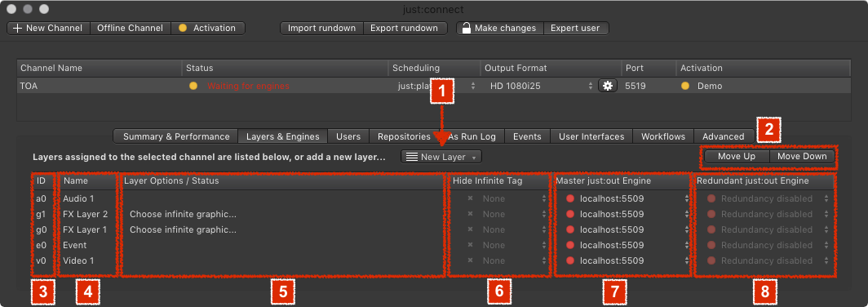Click the ID v0 cell
The width and height of the screenshot is (868, 307).
coord(41,260)
